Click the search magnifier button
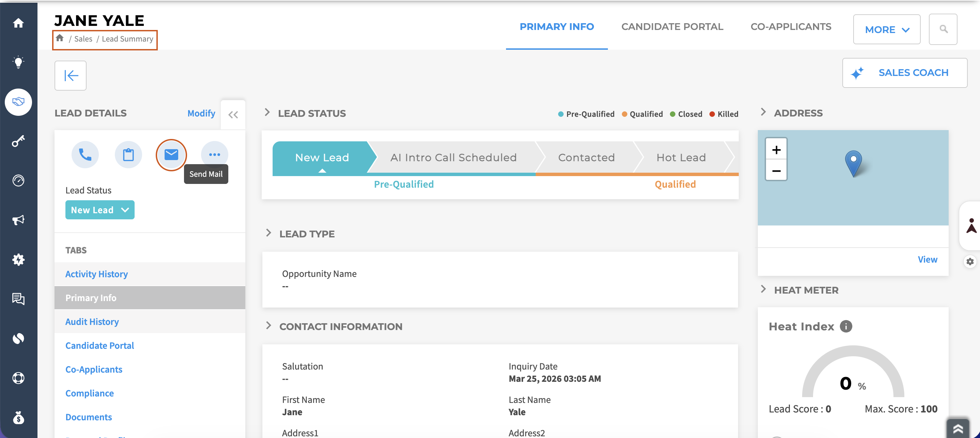 click(x=943, y=29)
